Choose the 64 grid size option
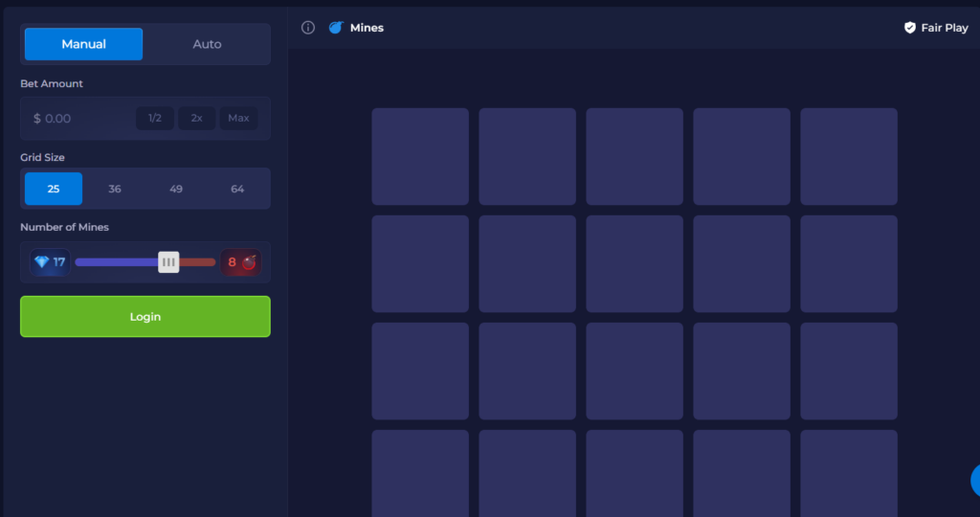 (x=237, y=189)
